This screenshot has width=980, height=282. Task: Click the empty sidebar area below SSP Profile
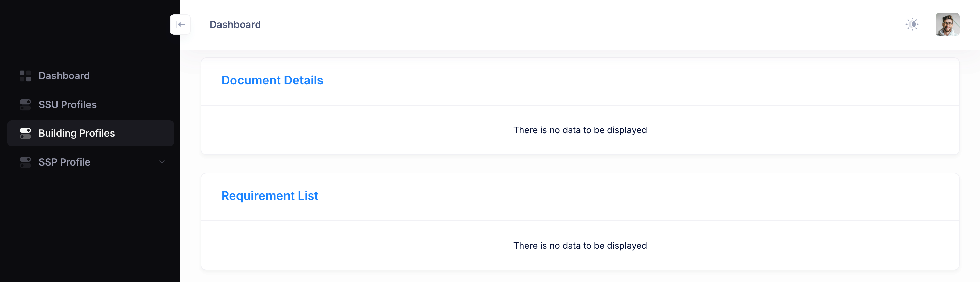[90, 228]
